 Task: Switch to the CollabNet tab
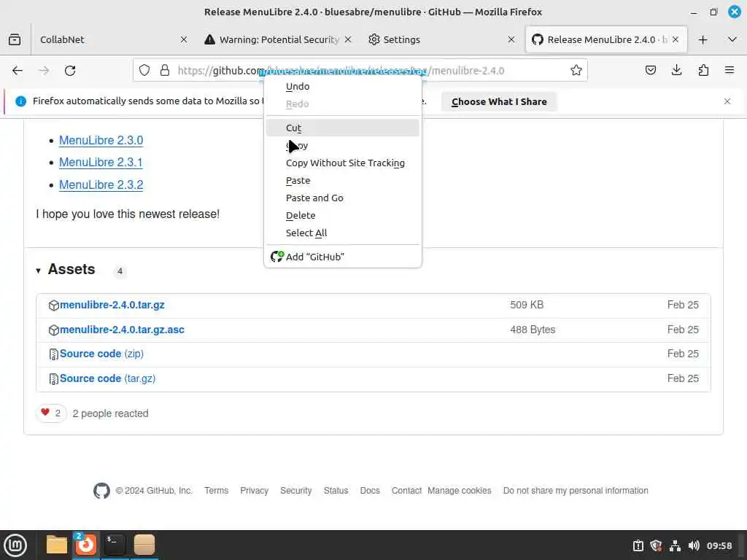107,39
